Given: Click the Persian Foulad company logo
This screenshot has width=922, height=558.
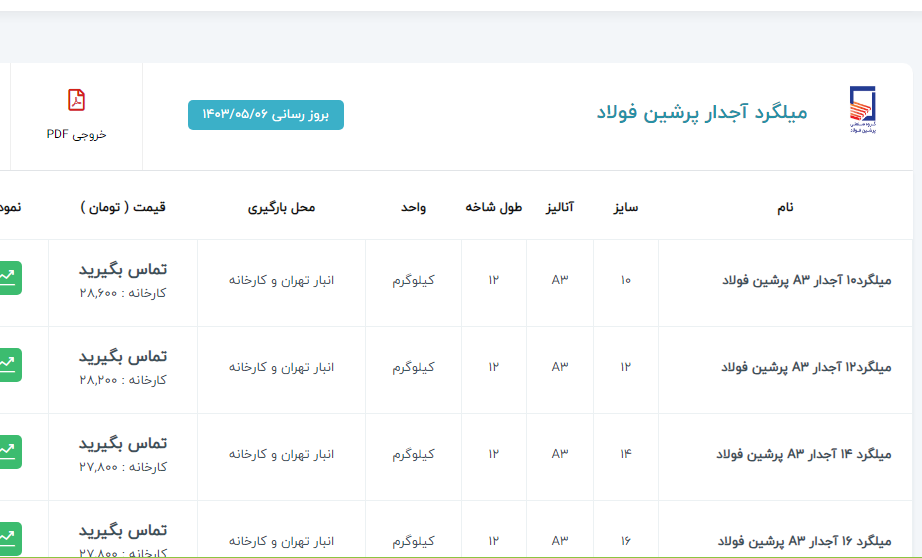Looking at the screenshot, I should (x=861, y=111).
